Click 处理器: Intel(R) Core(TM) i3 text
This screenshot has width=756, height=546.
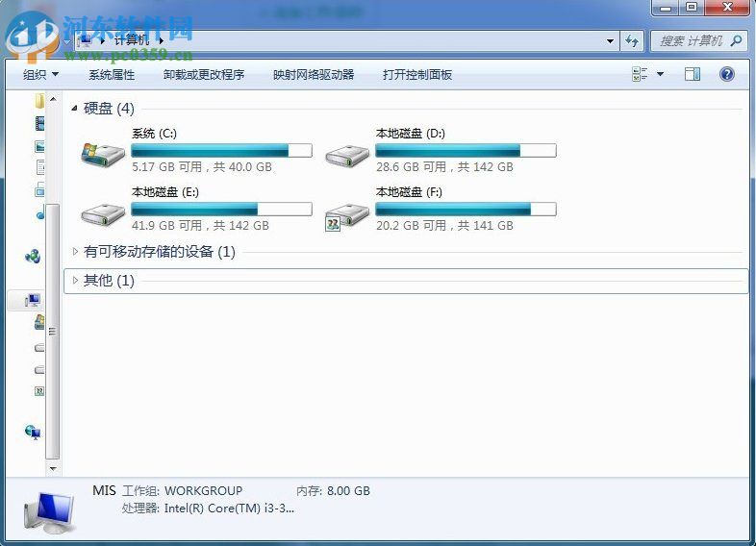pos(208,508)
